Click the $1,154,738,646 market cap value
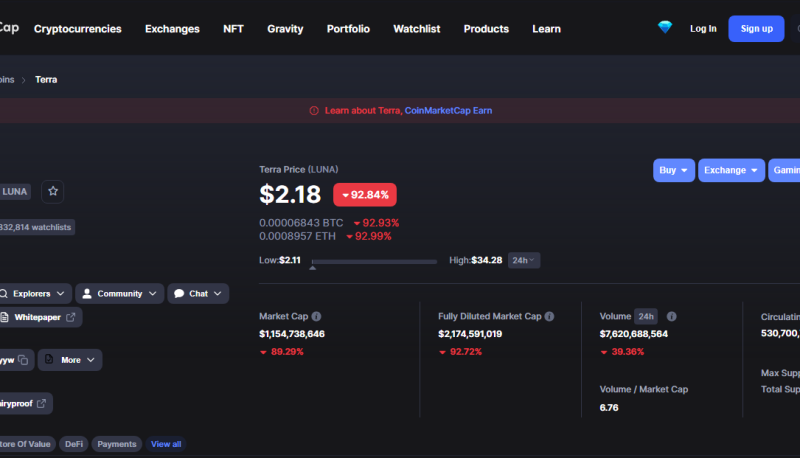This screenshot has width=800, height=458. coord(292,334)
